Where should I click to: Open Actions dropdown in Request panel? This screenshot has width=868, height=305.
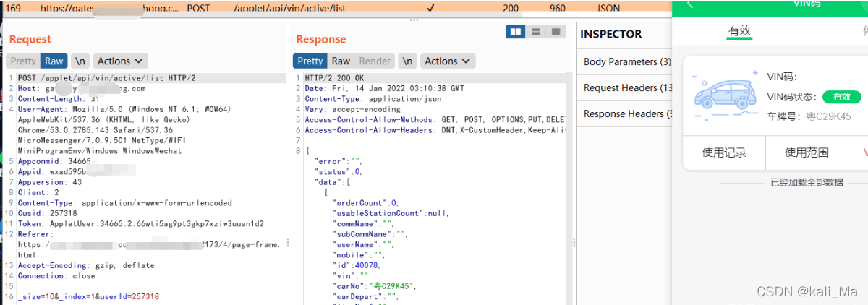click(x=121, y=61)
